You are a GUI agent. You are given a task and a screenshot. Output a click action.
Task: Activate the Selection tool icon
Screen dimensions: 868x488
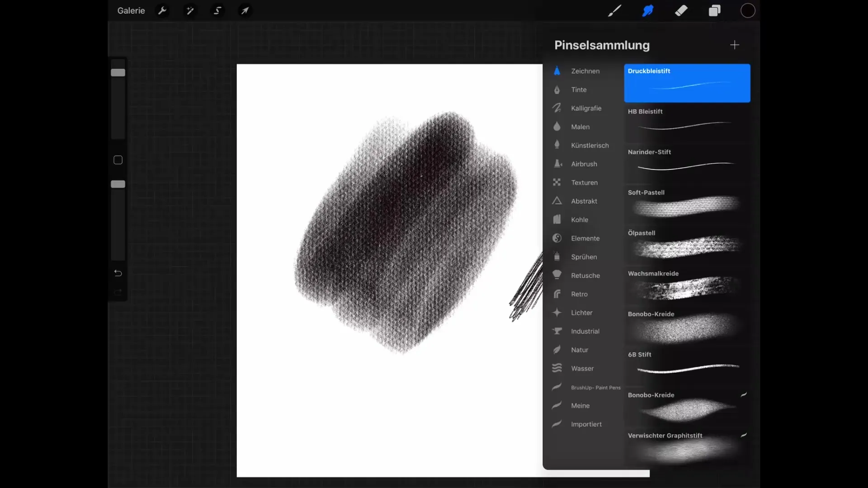pyautogui.click(x=217, y=10)
